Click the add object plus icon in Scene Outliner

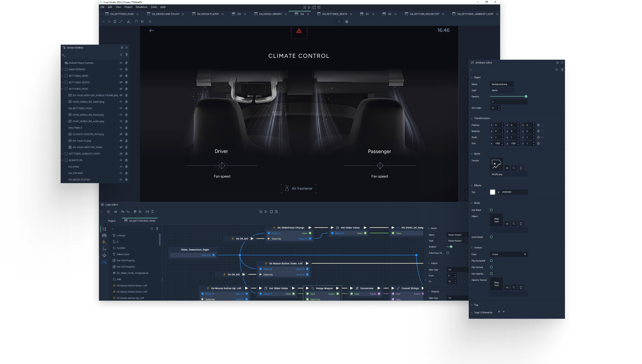click(x=63, y=55)
